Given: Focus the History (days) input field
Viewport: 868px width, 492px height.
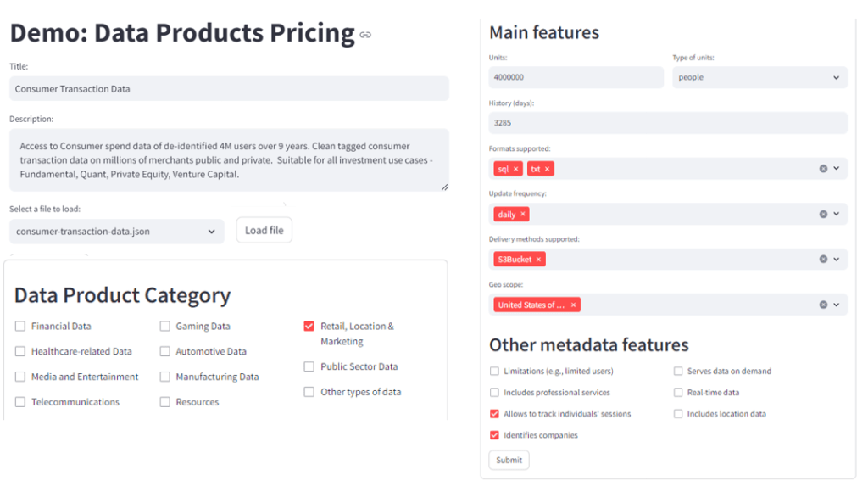Looking at the screenshot, I should [x=668, y=122].
